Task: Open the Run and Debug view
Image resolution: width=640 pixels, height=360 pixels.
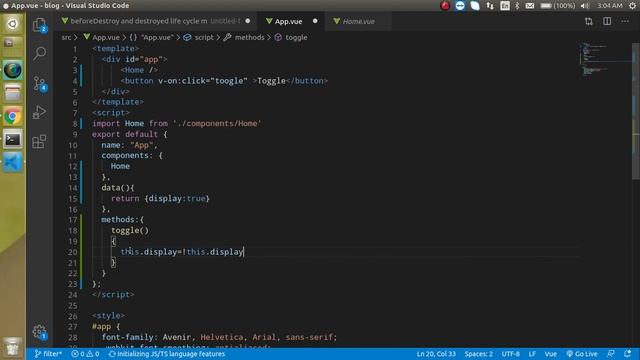Action: [39, 112]
